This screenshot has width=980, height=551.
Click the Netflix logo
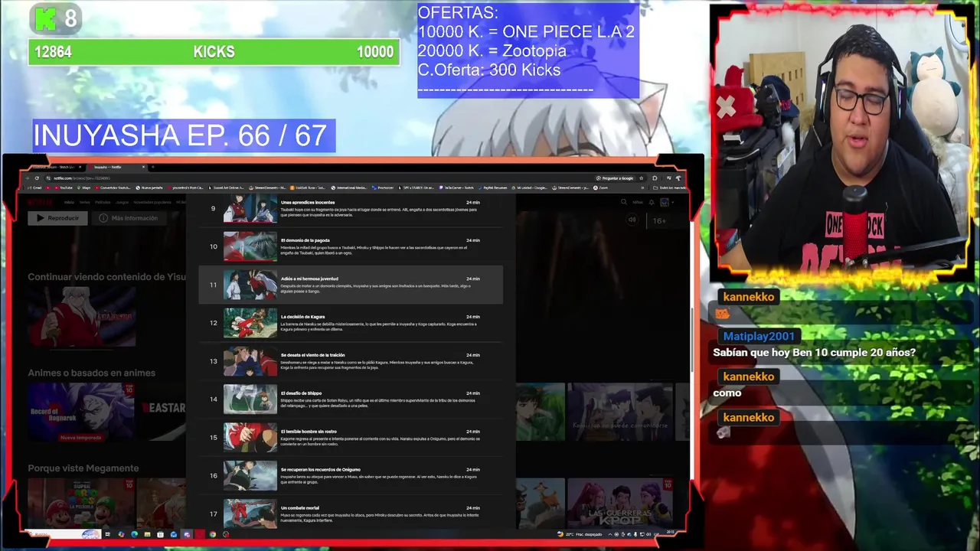40,202
